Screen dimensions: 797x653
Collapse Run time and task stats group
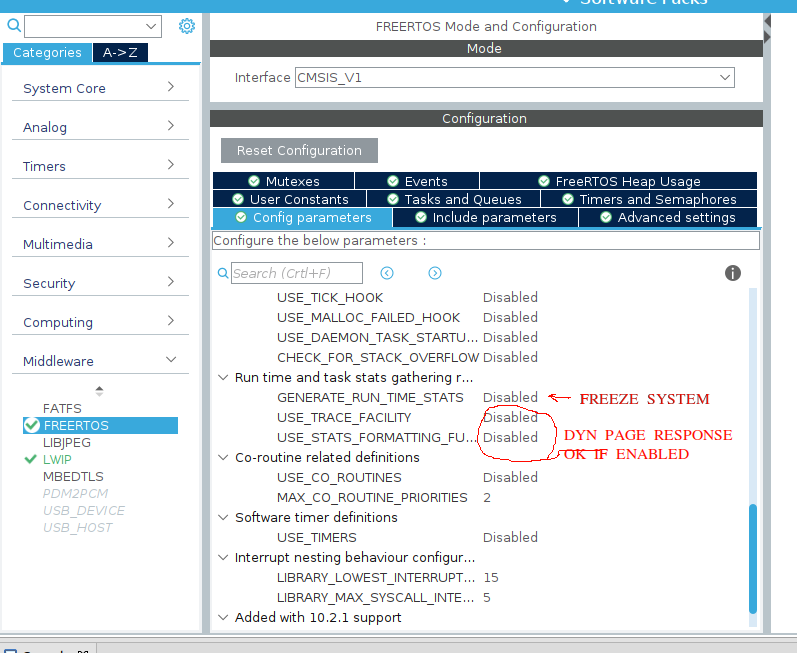coord(223,378)
